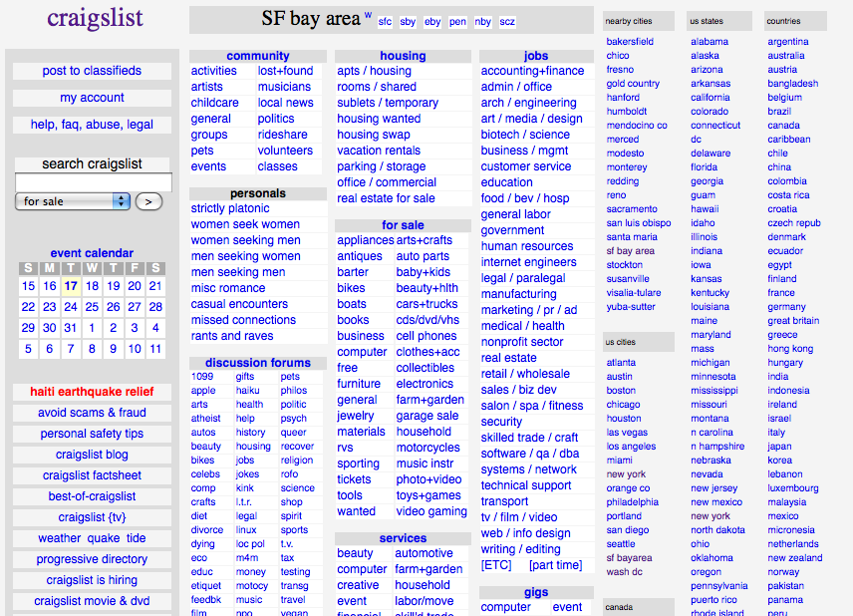This screenshot has width=853, height=616.
Task: Open the community section heading
Action: click(x=258, y=56)
